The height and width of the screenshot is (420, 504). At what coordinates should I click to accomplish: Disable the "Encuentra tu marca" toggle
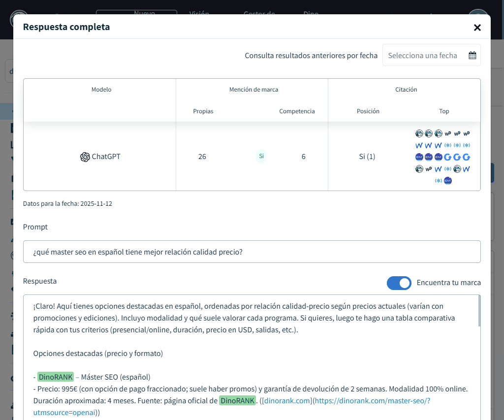[399, 283]
